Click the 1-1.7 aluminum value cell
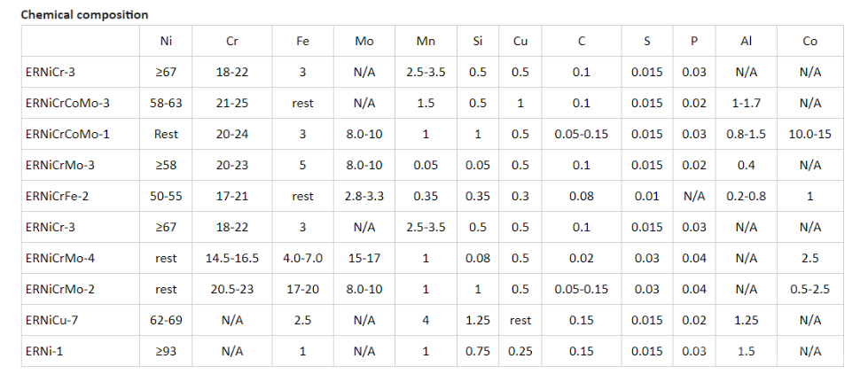 (746, 103)
